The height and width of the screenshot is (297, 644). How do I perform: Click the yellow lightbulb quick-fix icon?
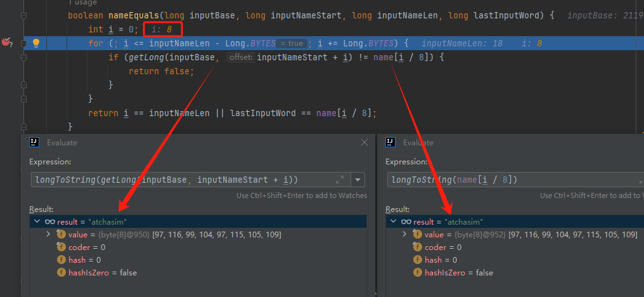[x=35, y=43]
